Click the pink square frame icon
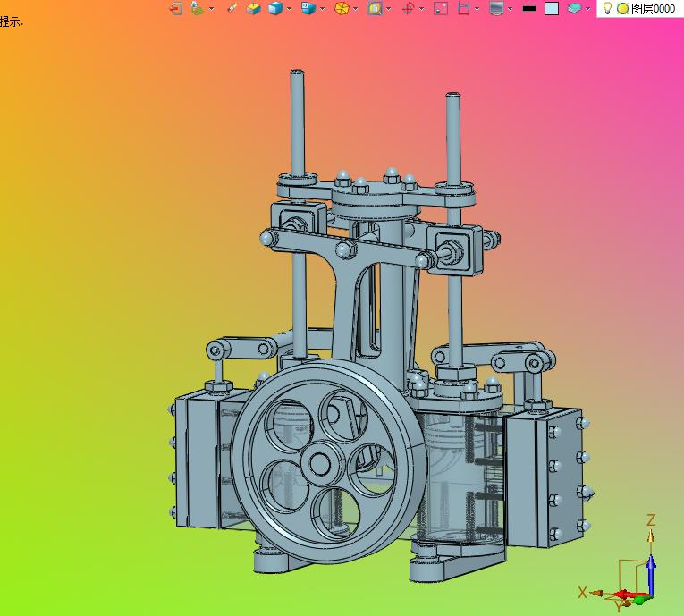 coord(441,8)
